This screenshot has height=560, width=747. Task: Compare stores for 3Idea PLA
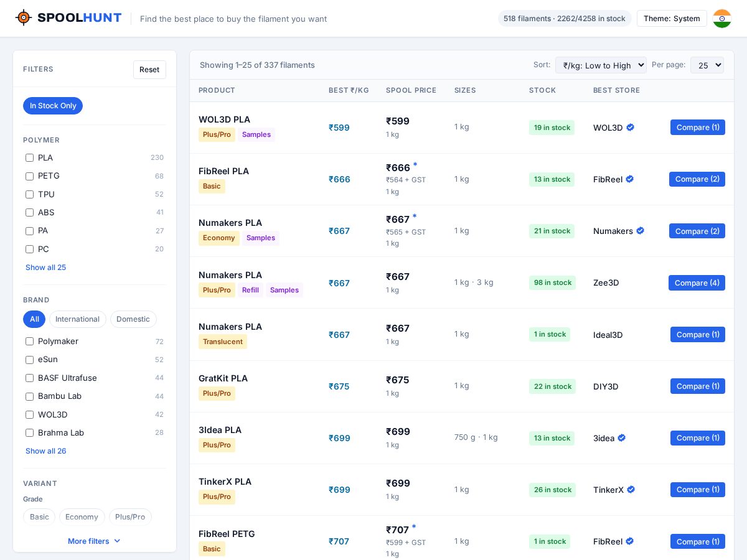(698, 438)
